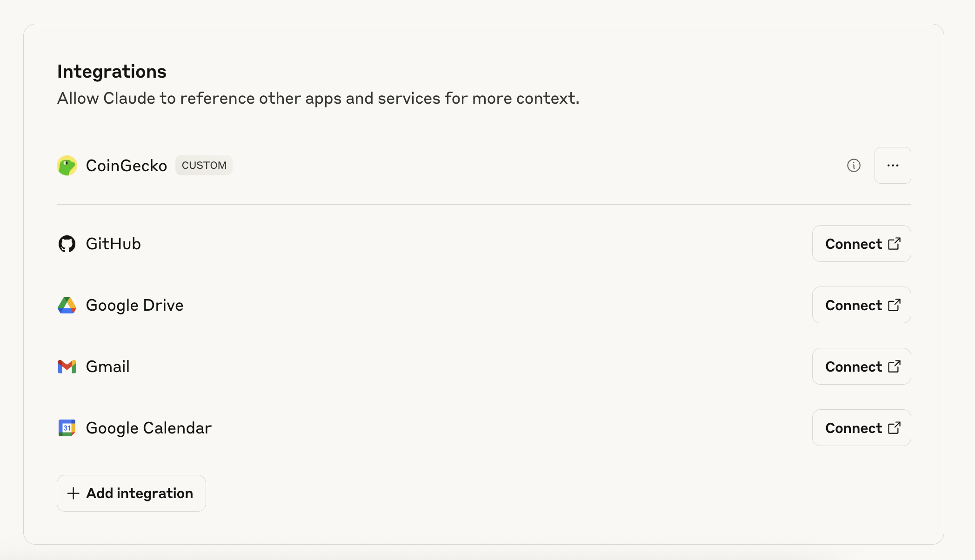Click the Integrations section heading
The width and height of the screenshot is (975, 560).
(112, 72)
